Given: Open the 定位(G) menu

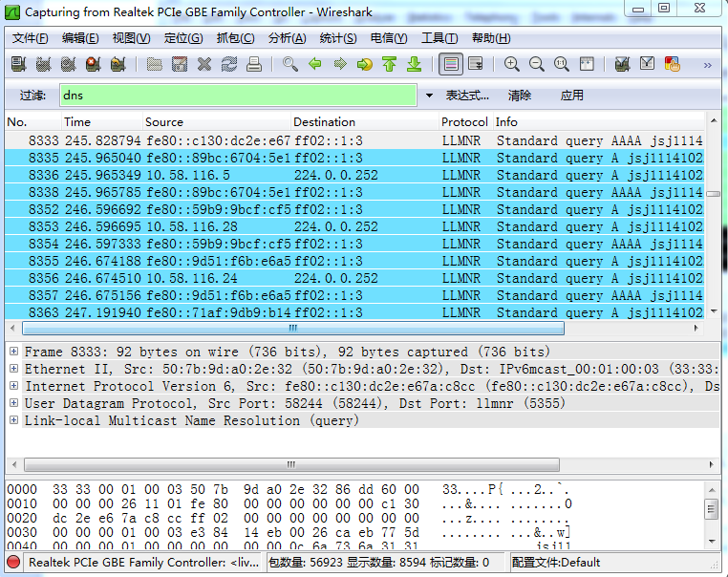Looking at the screenshot, I should pos(183,38).
